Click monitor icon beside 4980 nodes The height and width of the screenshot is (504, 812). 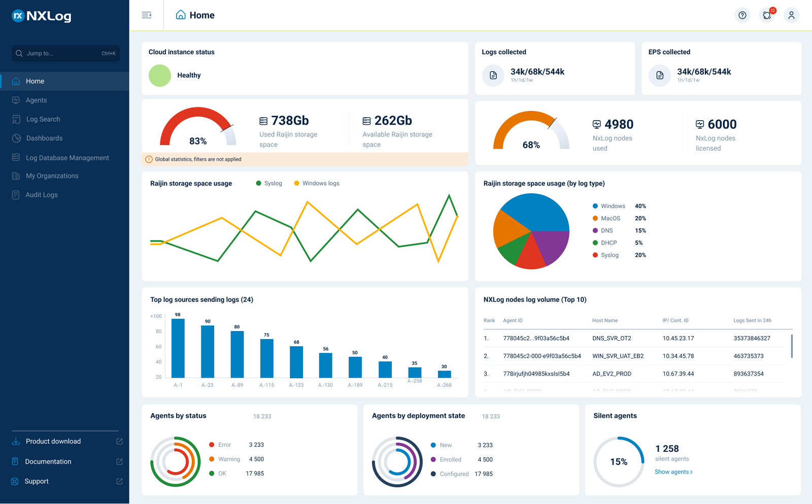tap(597, 124)
